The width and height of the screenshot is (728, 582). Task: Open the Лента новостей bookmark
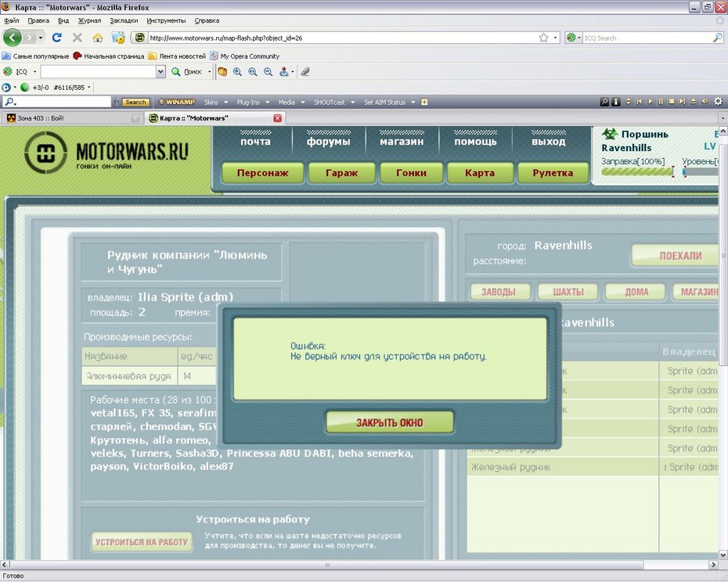(x=177, y=56)
